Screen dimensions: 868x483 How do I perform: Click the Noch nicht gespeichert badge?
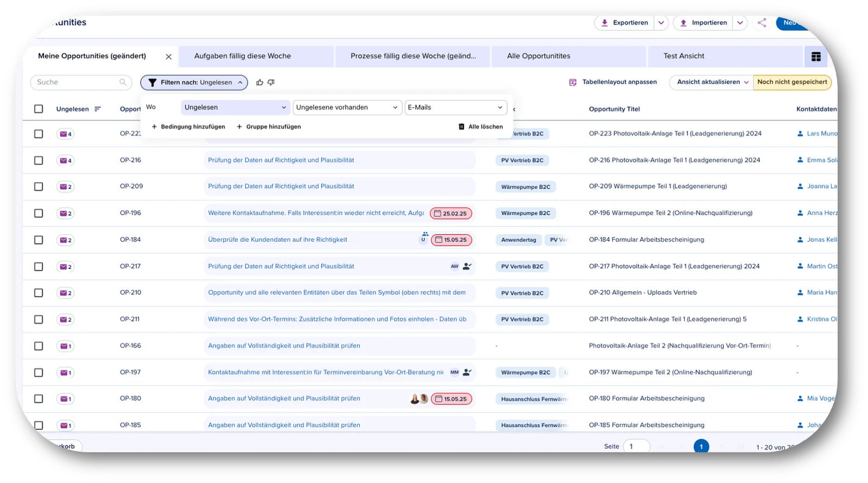coord(792,82)
